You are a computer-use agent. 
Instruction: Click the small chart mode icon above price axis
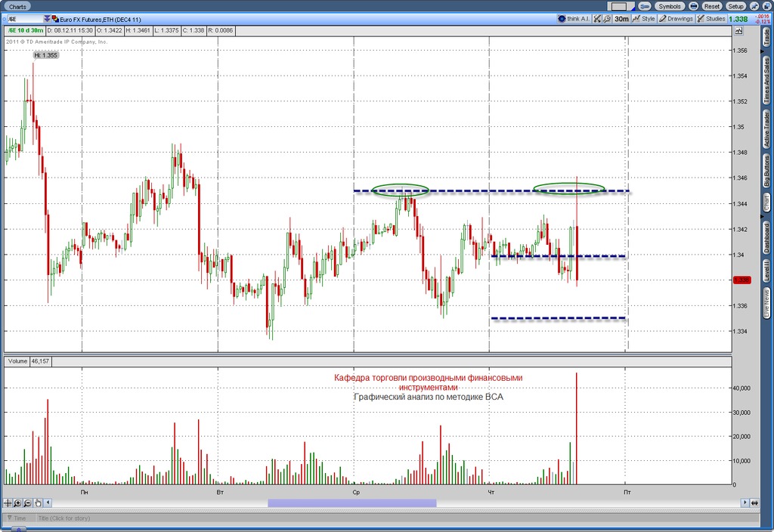738,30
